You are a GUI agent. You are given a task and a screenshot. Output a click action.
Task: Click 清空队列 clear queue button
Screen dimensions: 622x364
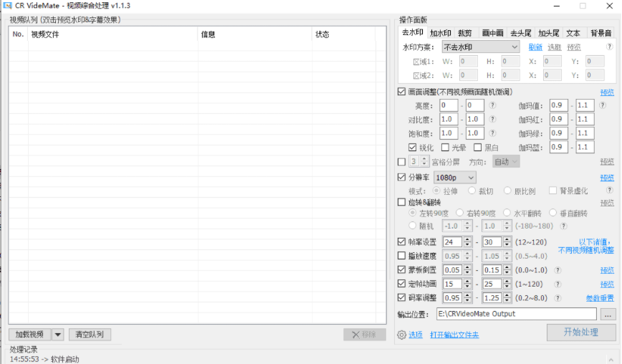pyautogui.click(x=90, y=335)
